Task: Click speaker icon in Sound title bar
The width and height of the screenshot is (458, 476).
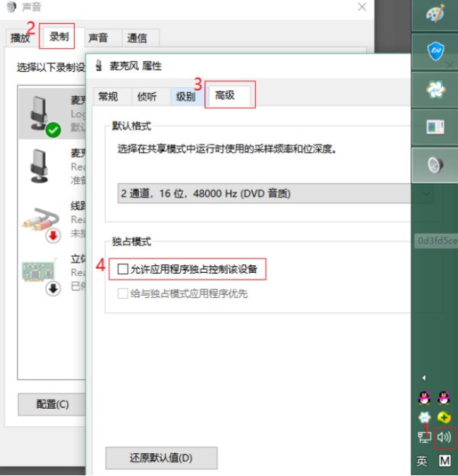Action: (x=11, y=7)
